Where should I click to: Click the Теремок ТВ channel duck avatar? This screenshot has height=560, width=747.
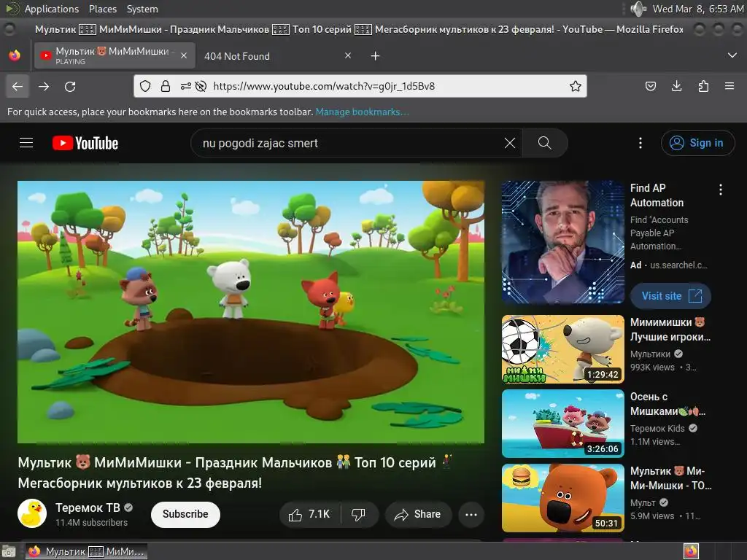click(32, 513)
